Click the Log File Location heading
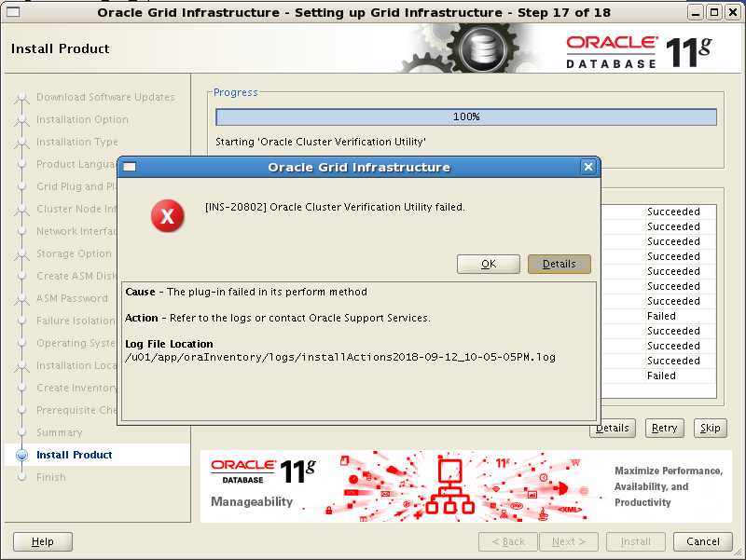The width and height of the screenshot is (746, 560). [169, 344]
